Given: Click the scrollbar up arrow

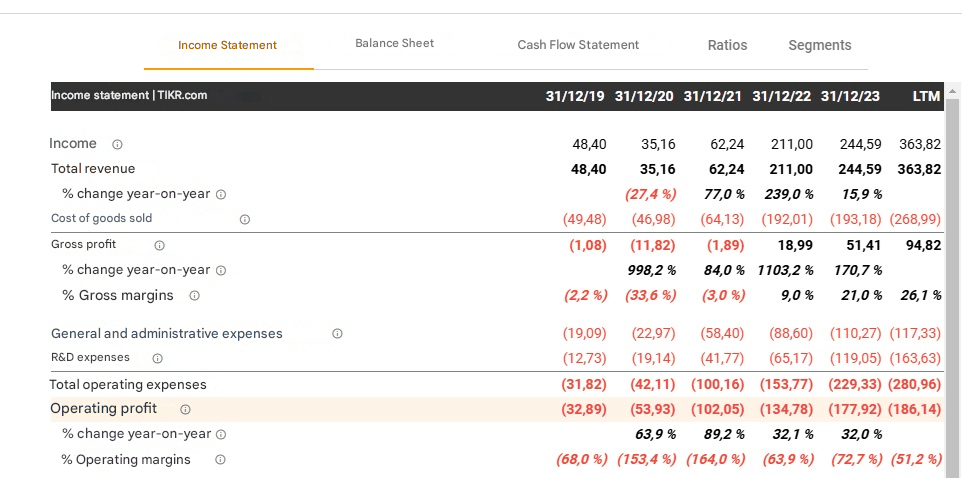Looking at the screenshot, I should 953,92.
